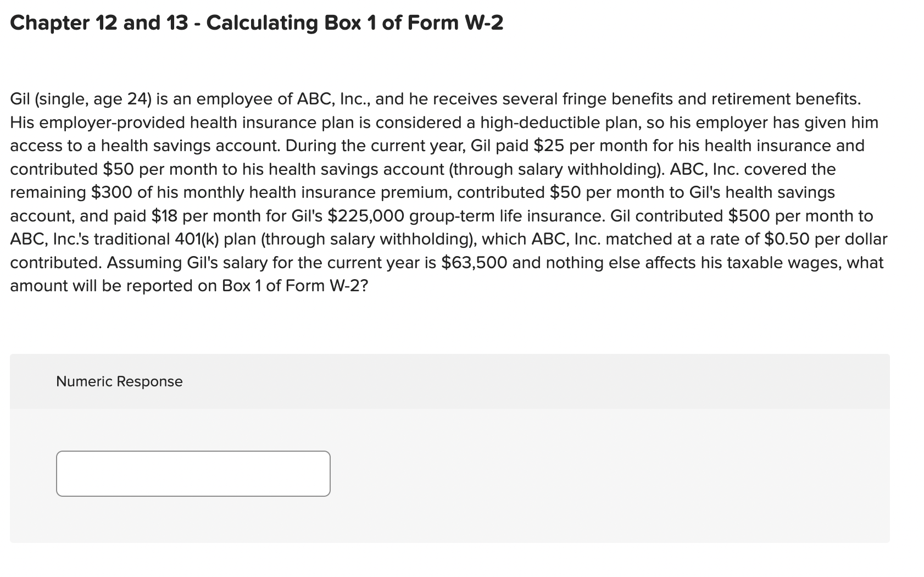Select the final question sentence about Box 1

tap(385, 273)
